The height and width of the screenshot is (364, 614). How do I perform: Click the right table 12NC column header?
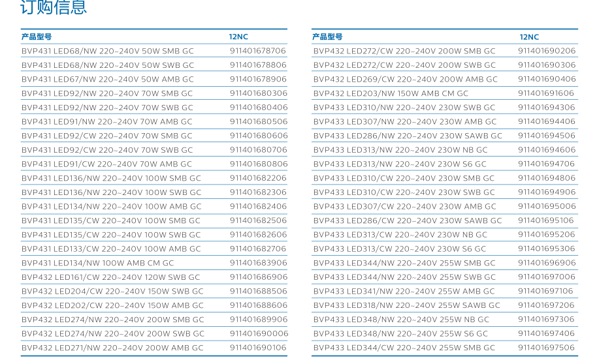[x=529, y=37]
